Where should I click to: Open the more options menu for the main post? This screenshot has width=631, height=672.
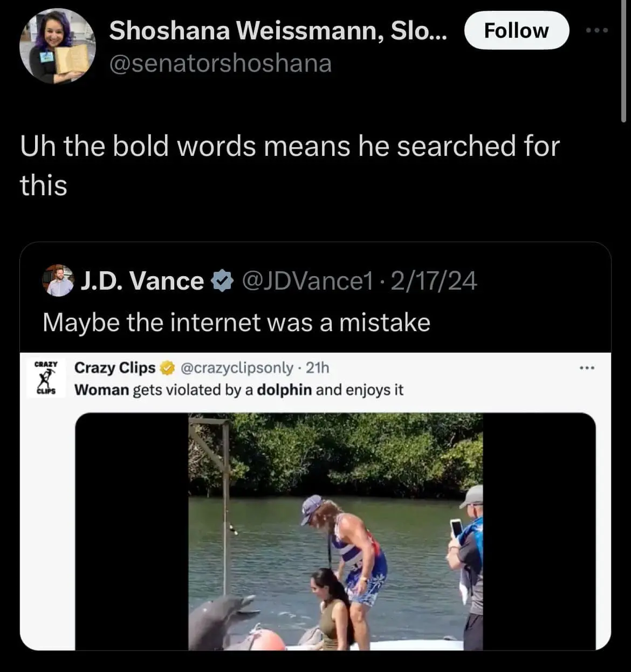click(x=597, y=31)
